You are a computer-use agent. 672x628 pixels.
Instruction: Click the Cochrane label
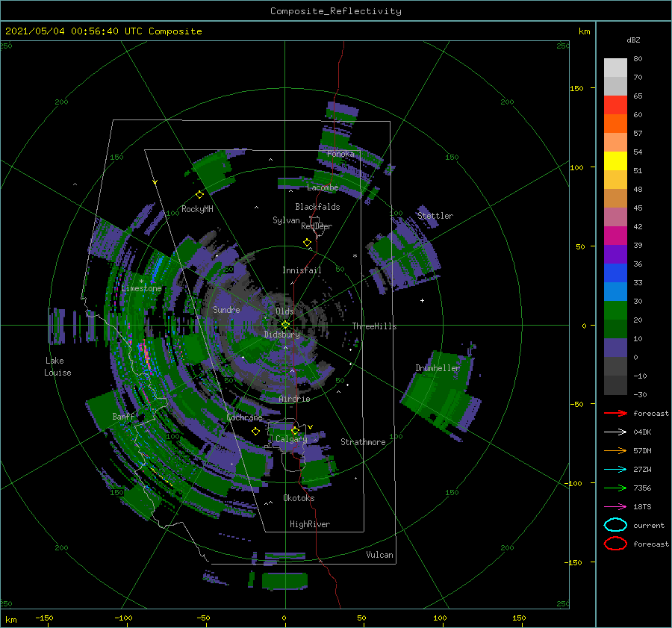pyautogui.click(x=244, y=417)
